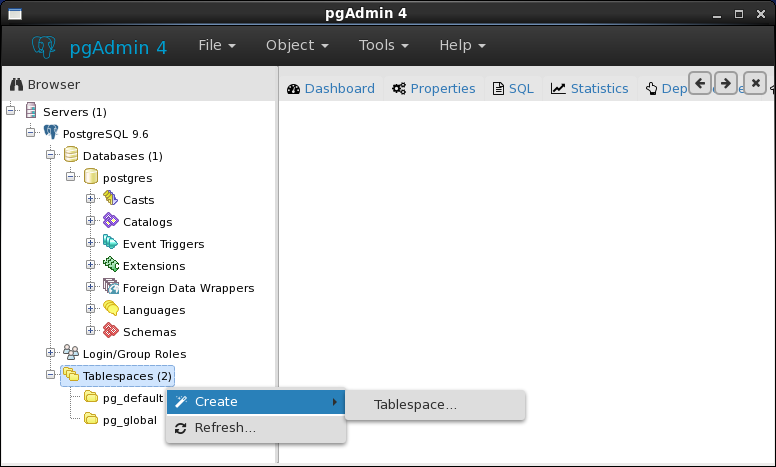This screenshot has width=776, height=467.
Task: Select Tablespace... from the Create submenu
Action: point(435,405)
